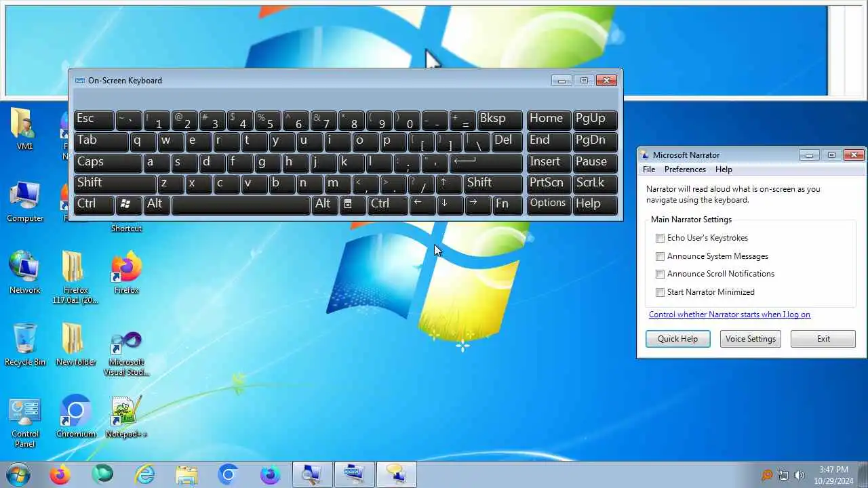Click the Esc key on On-Screen Keyboard

coord(94,120)
